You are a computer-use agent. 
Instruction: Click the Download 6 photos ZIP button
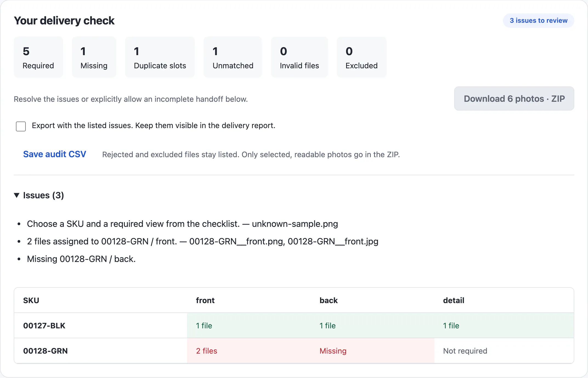514,99
